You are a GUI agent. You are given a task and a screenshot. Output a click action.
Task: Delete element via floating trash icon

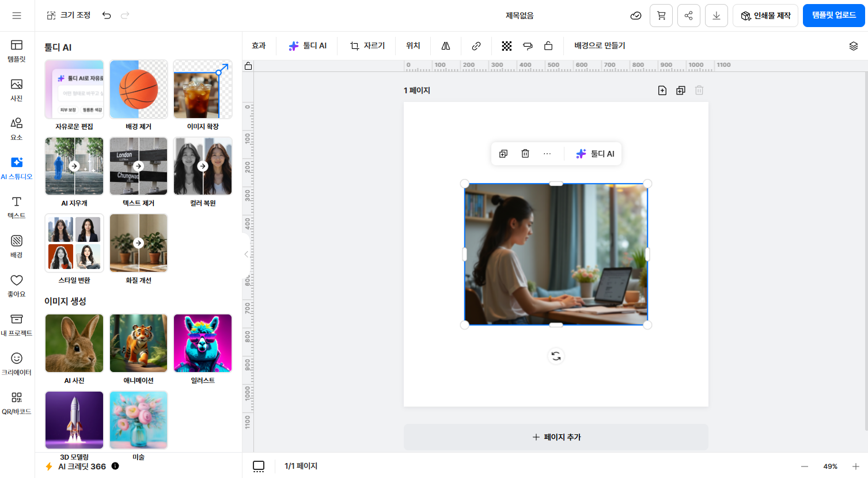click(x=525, y=154)
